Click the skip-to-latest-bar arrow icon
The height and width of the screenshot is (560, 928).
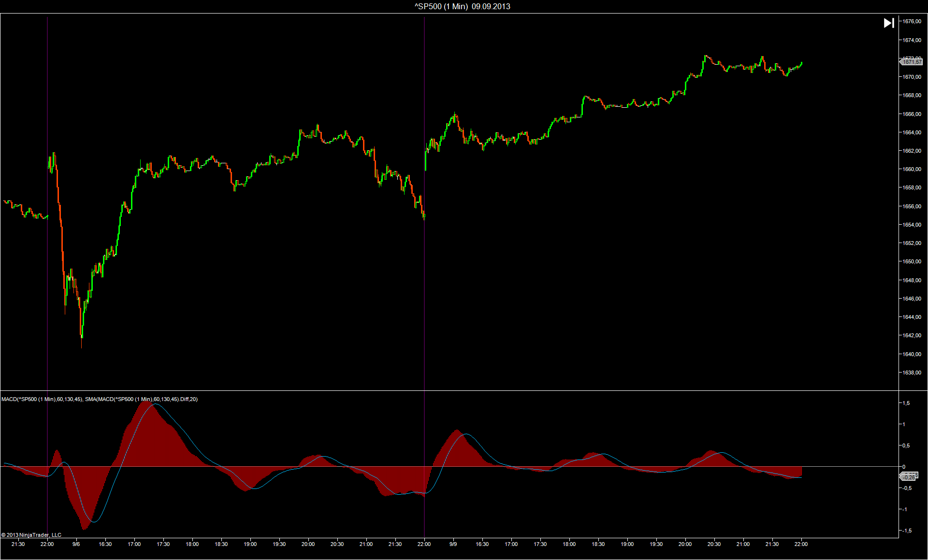[888, 23]
